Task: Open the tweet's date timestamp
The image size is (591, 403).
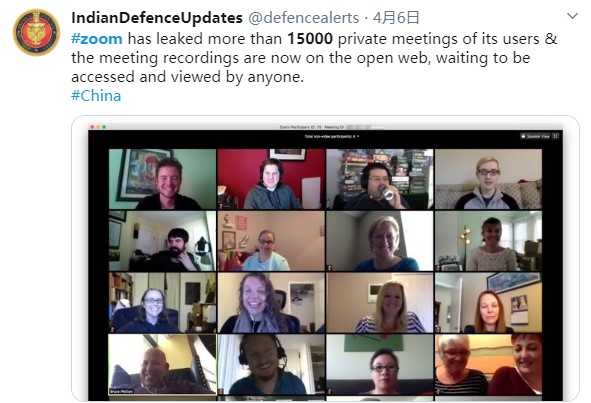Action: 396,18
